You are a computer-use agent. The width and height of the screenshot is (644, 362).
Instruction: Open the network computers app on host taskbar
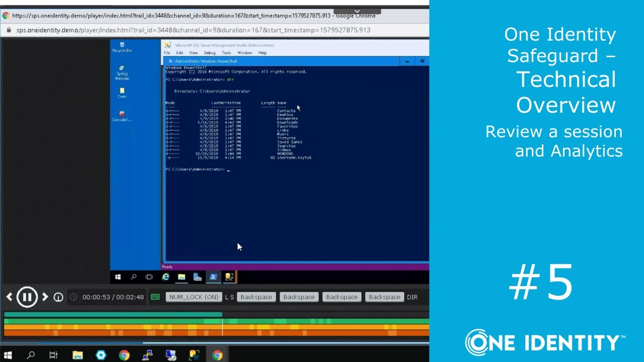point(147,355)
